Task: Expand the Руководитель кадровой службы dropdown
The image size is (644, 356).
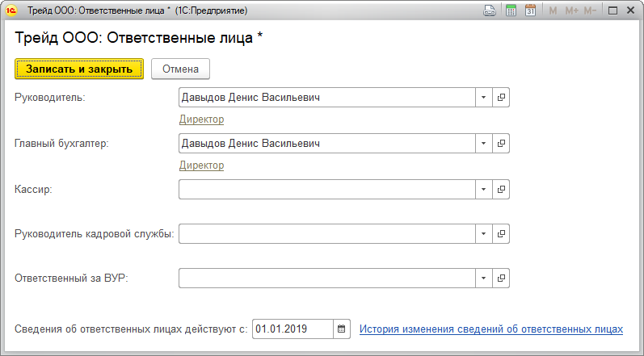Action: pos(483,234)
